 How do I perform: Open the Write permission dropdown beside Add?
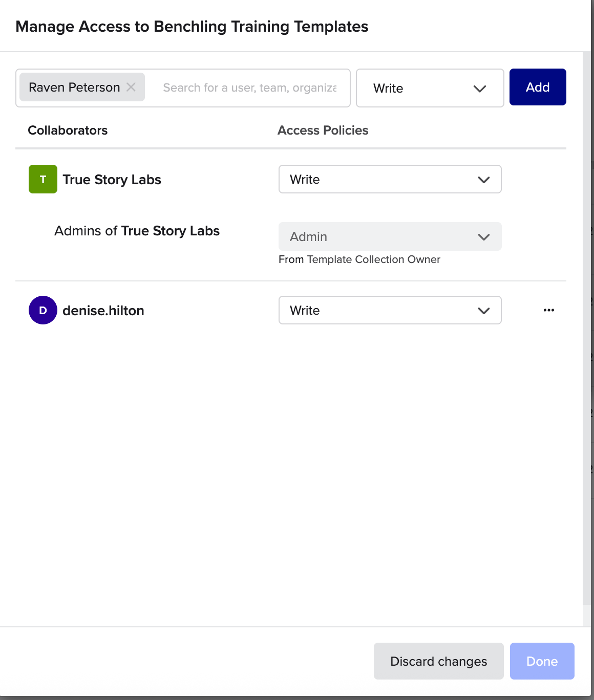(x=430, y=89)
